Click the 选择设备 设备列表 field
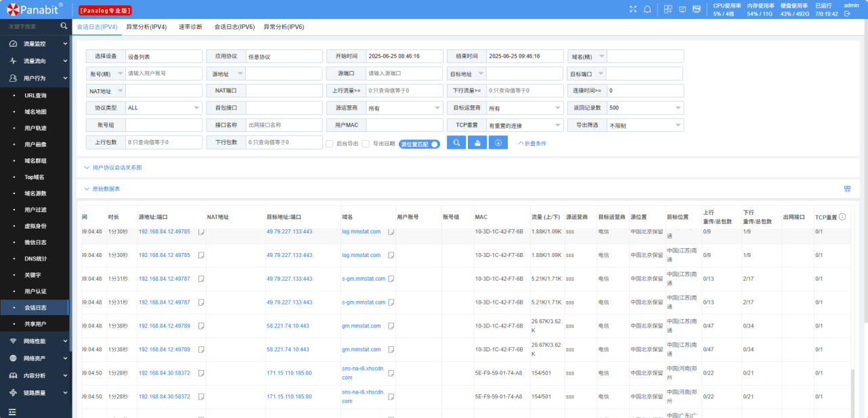The height and width of the screenshot is (418, 868). [163, 56]
